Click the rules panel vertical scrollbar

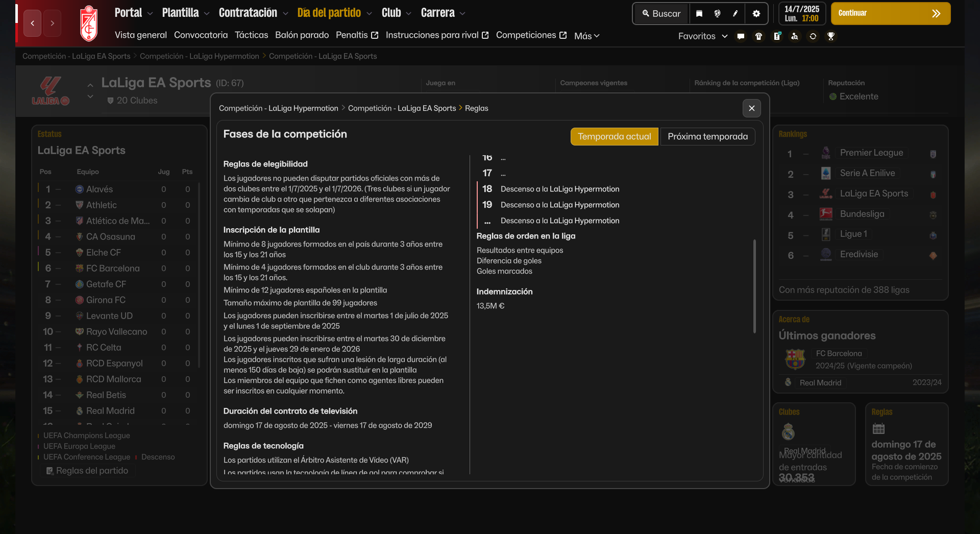click(x=754, y=286)
